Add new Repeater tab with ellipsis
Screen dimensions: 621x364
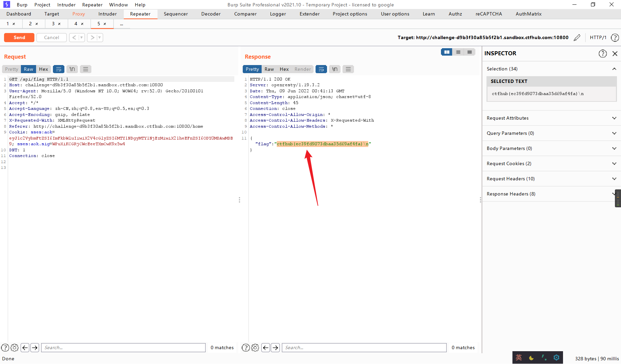pyautogui.click(x=121, y=24)
